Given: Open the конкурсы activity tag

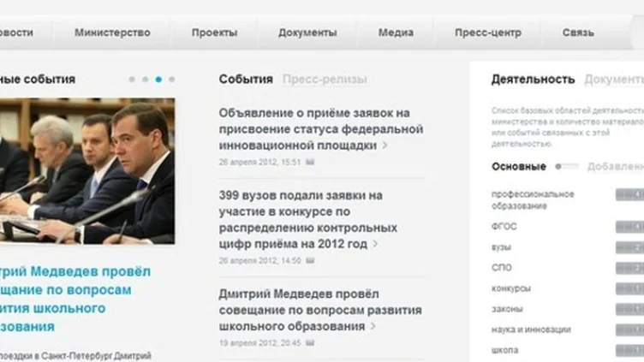Looking at the screenshot, I should click(511, 288).
